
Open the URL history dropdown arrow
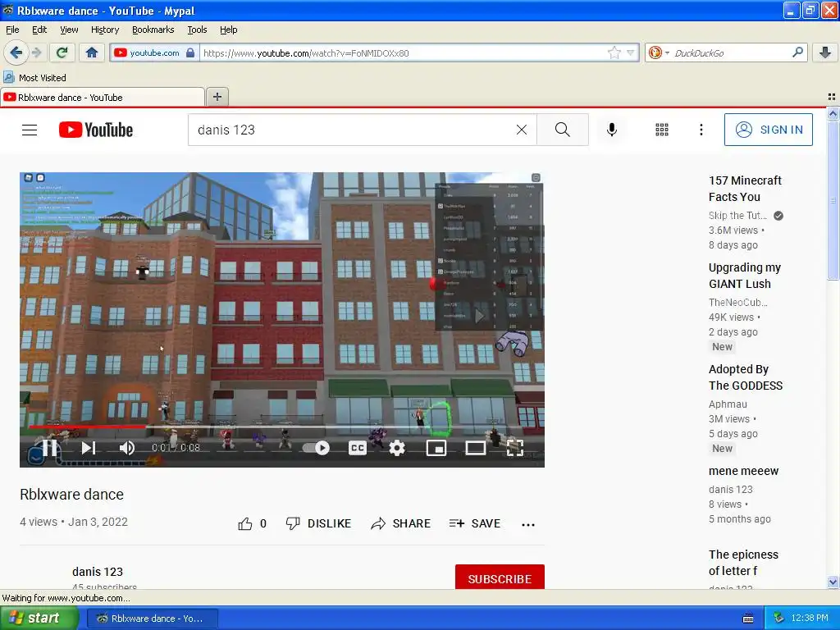coord(631,52)
